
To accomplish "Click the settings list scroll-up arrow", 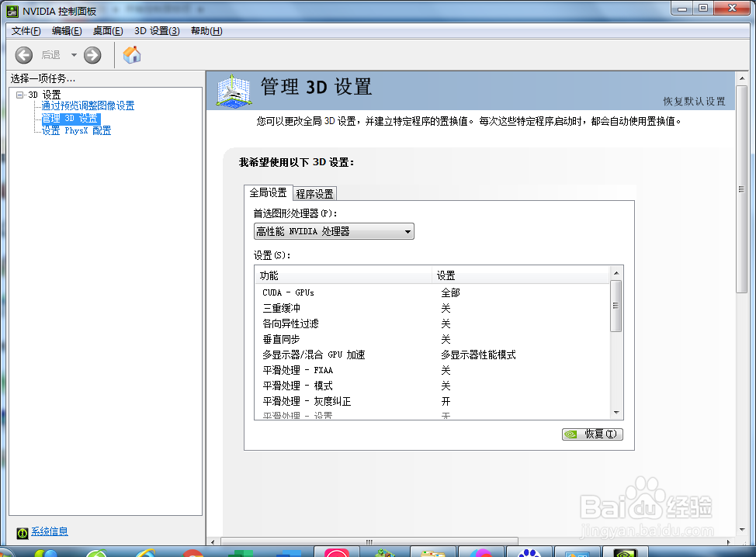I will pos(616,273).
